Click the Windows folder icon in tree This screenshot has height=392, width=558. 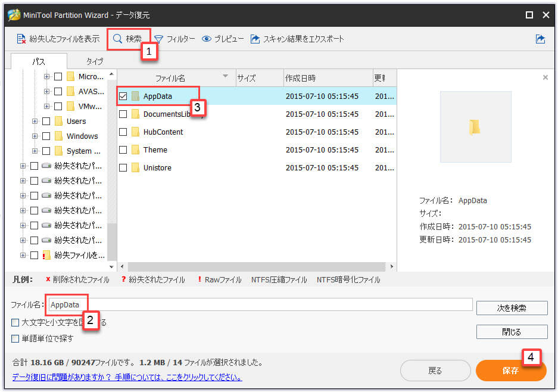click(59, 136)
